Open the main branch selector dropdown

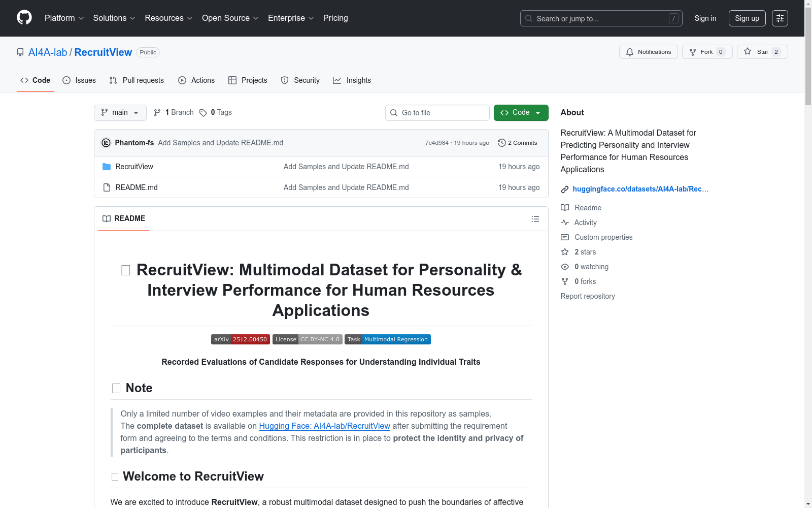(120, 113)
